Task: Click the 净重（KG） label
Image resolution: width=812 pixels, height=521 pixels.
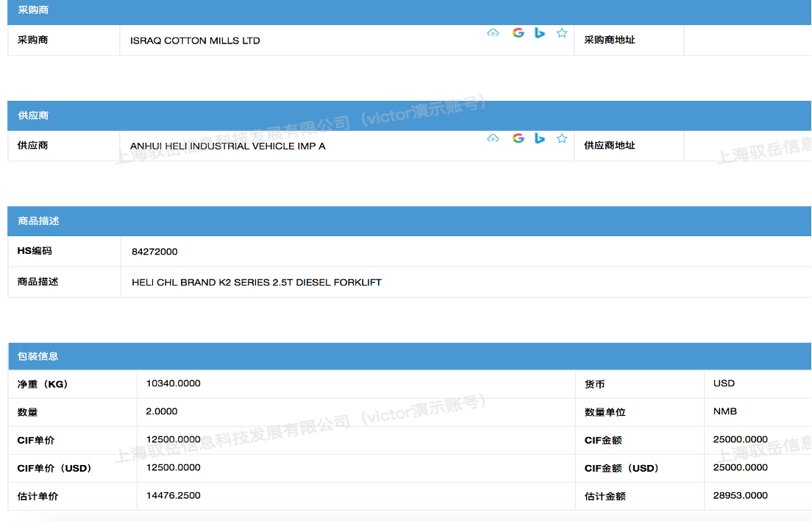Action: pos(43,384)
